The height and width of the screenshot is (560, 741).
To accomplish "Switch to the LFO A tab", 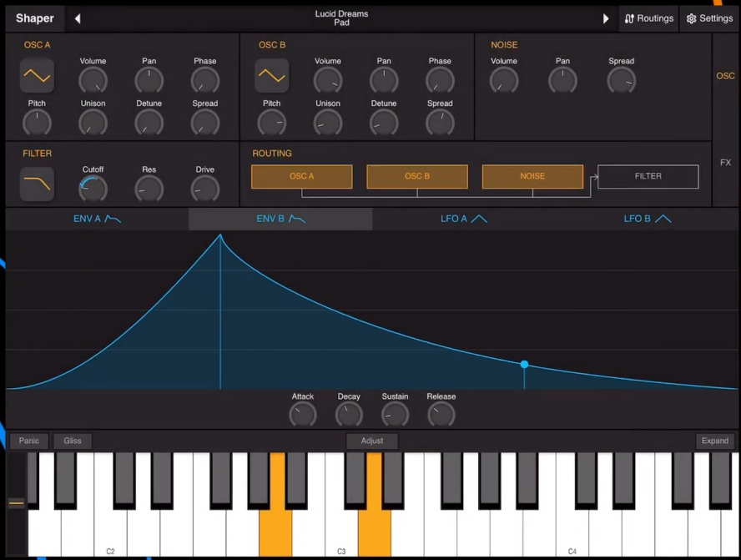I will [464, 219].
